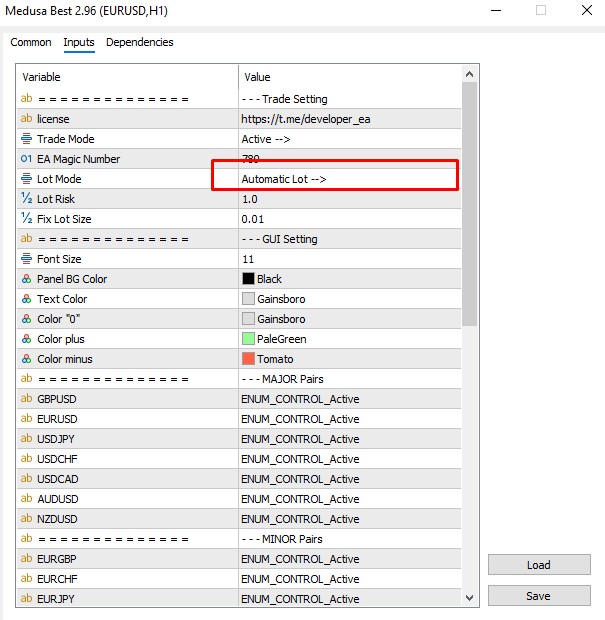605x620 pixels.
Task: Close the Medusa Best dialog window
Action: click(587, 10)
